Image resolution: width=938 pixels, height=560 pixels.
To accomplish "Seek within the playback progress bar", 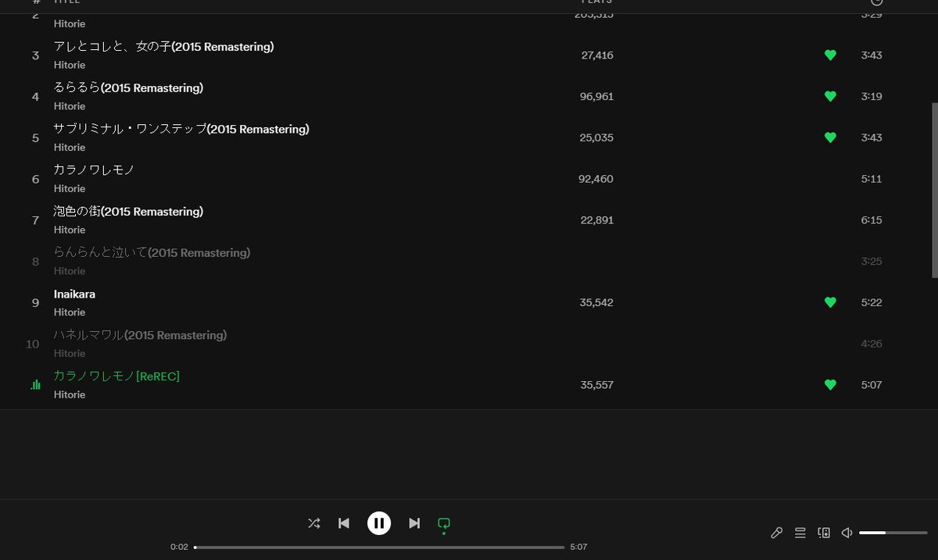I will point(379,548).
